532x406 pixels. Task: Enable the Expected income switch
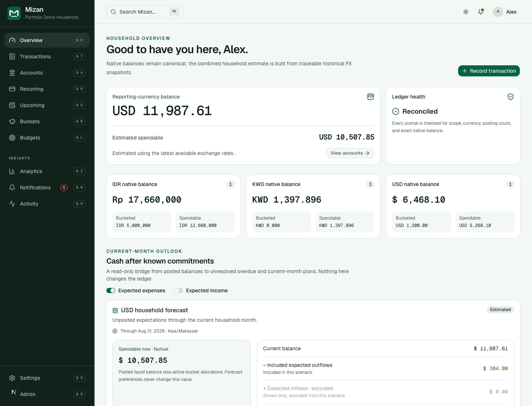(179, 290)
